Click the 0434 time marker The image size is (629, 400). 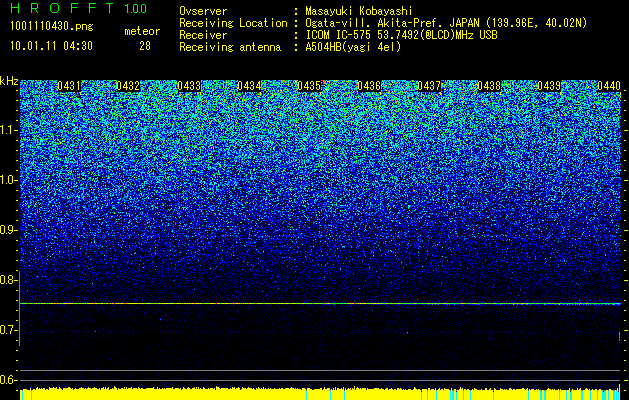(x=249, y=86)
